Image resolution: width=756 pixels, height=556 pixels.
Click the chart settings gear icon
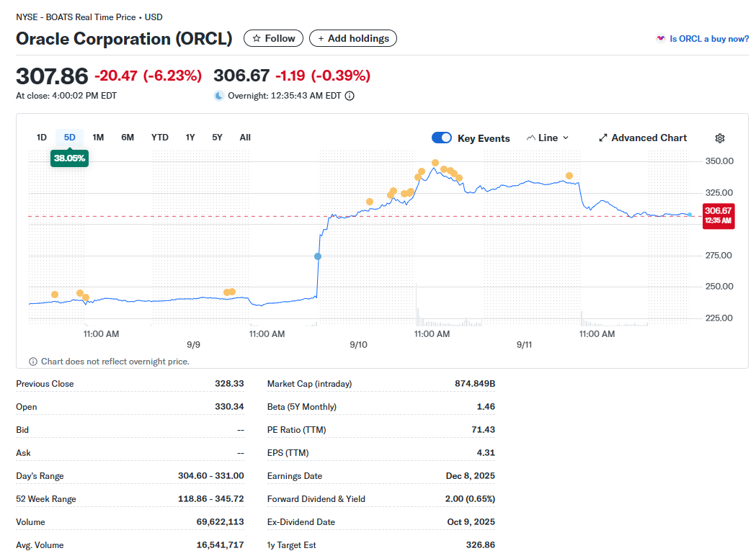point(719,138)
